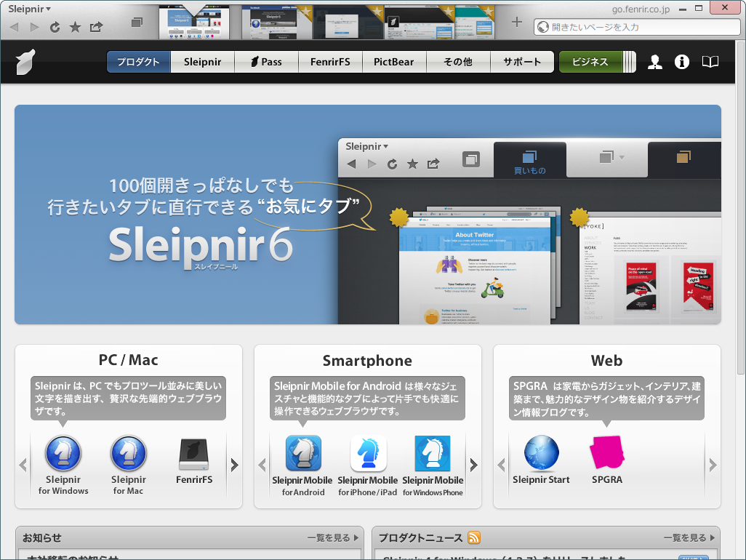Select the その他 navigation tab
Screen dimensions: 746x560
tap(458, 62)
